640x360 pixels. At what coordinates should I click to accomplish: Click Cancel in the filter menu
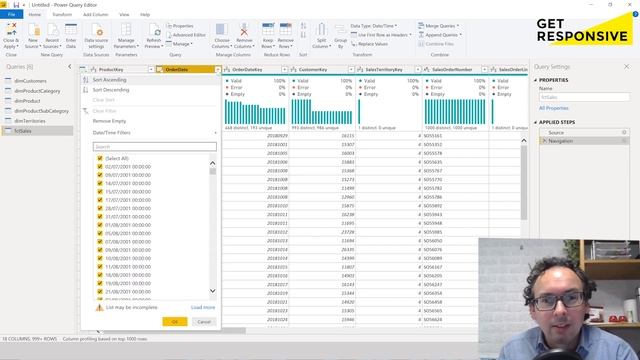[x=204, y=322]
